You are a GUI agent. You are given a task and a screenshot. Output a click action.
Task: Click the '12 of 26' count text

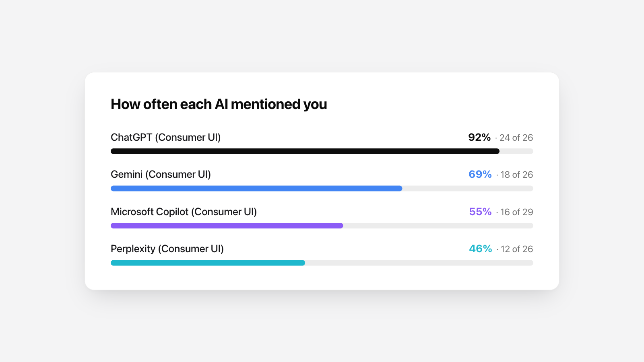pos(517,249)
